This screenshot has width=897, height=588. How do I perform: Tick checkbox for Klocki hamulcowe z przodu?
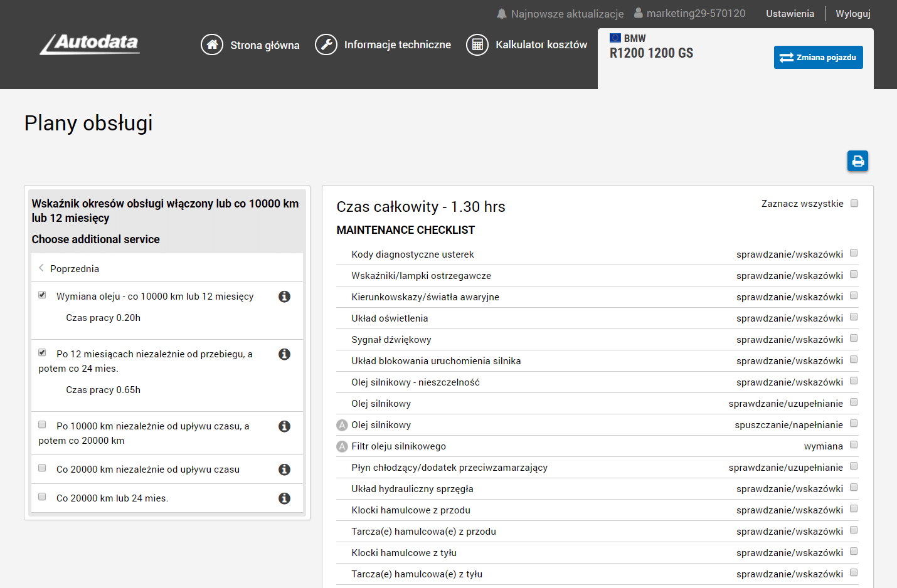pos(854,509)
